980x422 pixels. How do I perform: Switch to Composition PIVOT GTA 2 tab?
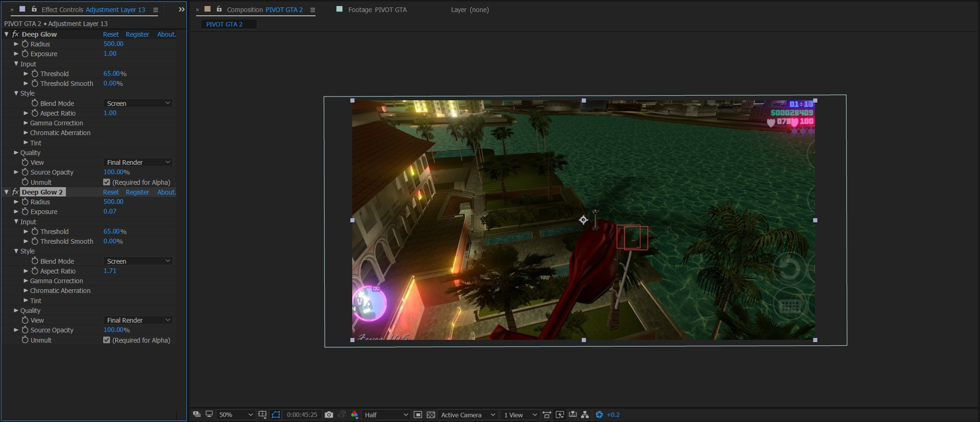[x=264, y=10]
